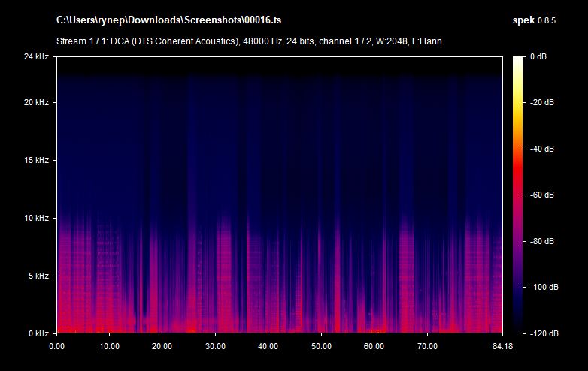This screenshot has width=588, height=371.
Task: Click the 24 kHz frequency axis label
Action: (x=36, y=57)
